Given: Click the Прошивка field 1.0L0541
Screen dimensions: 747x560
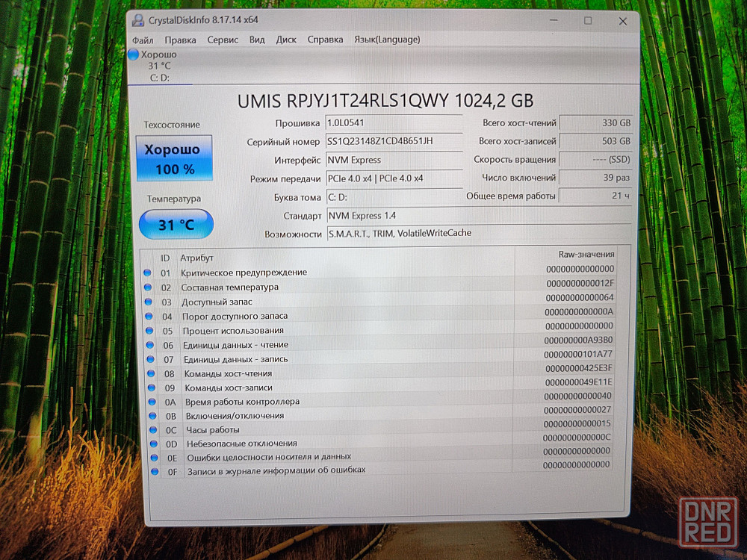Looking at the screenshot, I should pos(394,123).
